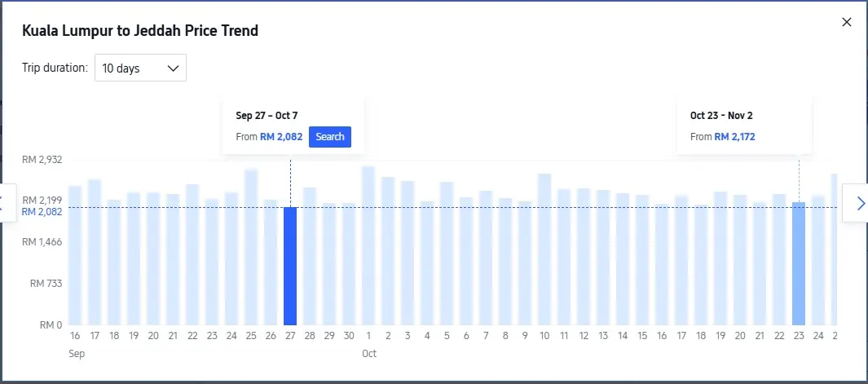Select the Sep 28 price bar
Viewport: 868px width, 384px height.
pyautogui.click(x=310, y=256)
